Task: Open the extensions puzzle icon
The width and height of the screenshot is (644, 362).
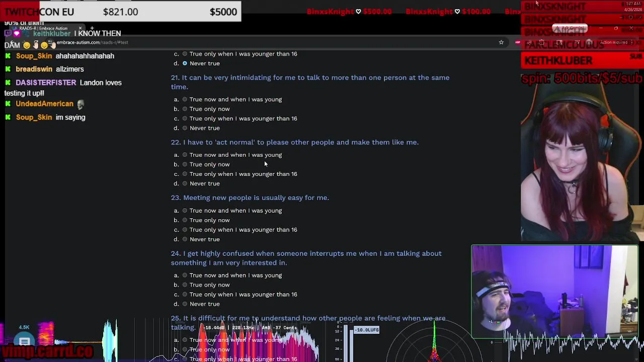Action: [541, 42]
